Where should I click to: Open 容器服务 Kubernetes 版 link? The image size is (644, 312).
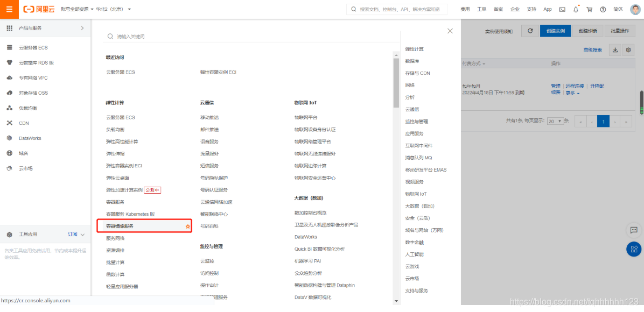tap(130, 214)
